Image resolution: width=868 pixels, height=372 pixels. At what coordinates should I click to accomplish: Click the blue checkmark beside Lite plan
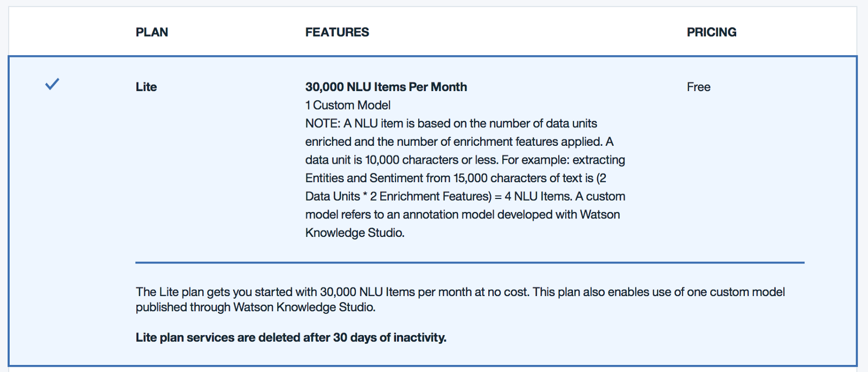click(52, 84)
